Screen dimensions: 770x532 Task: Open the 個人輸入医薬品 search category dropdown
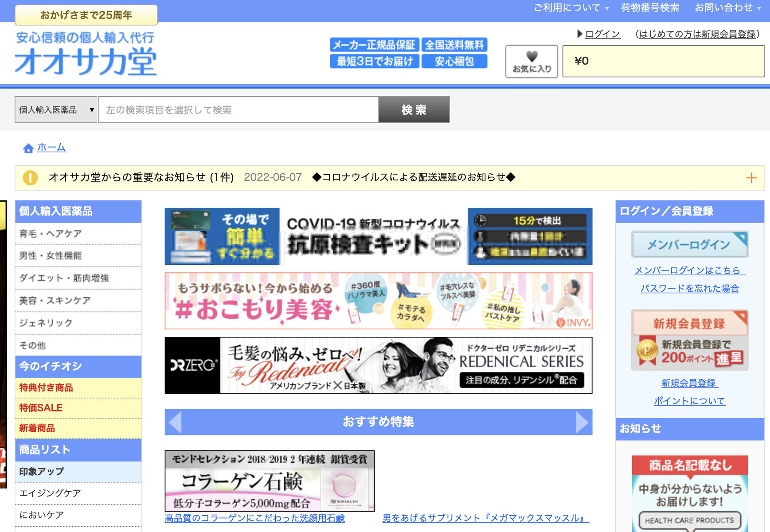(x=56, y=110)
